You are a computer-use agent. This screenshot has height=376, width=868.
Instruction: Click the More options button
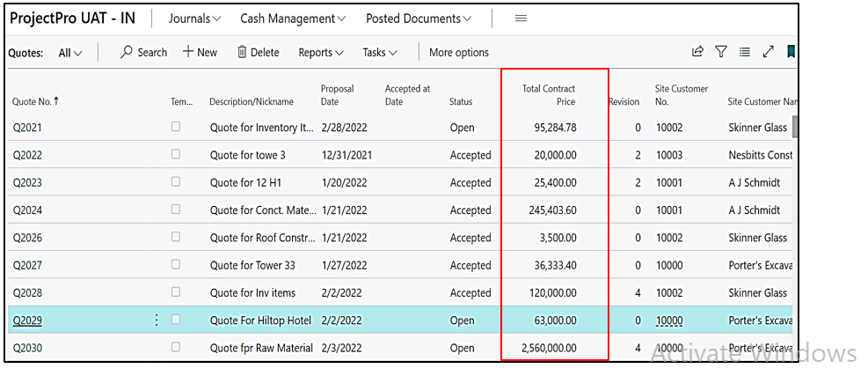point(458,53)
